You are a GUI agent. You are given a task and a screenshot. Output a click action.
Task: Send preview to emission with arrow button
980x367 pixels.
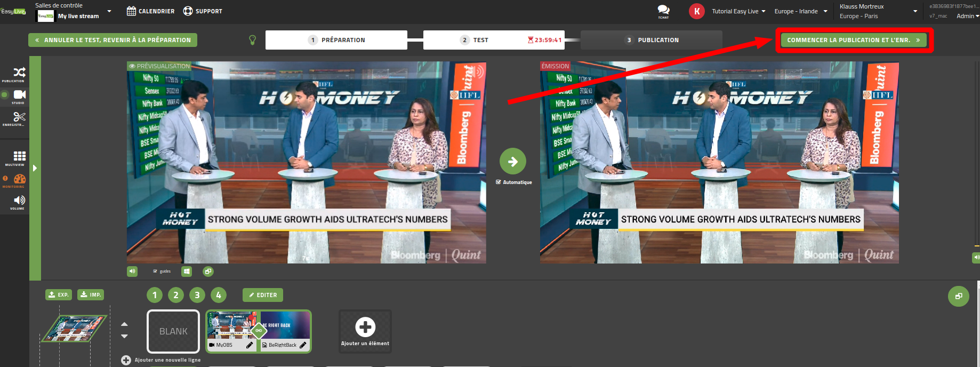[x=513, y=161]
